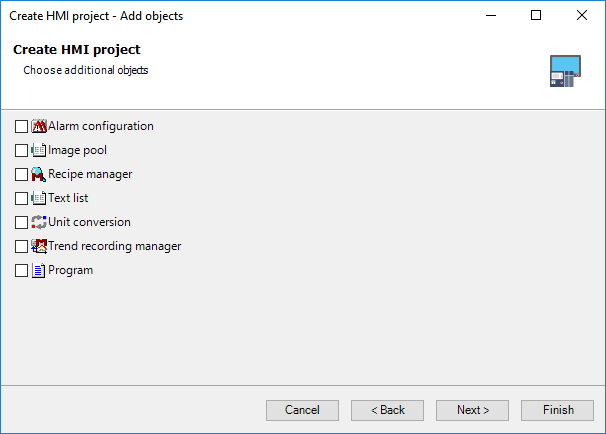This screenshot has width=606, height=434.
Task: Select the Program checkbox
Action: [21, 270]
